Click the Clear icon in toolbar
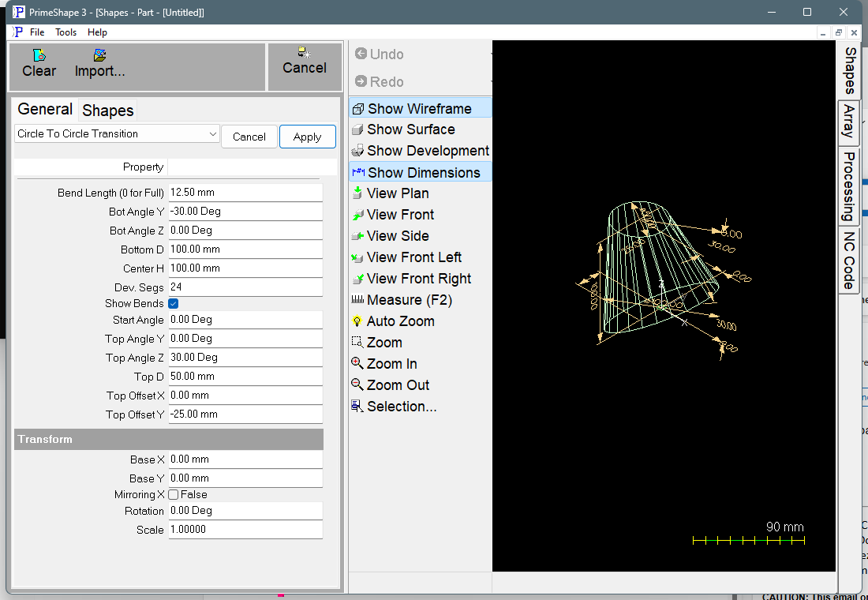 [39, 55]
